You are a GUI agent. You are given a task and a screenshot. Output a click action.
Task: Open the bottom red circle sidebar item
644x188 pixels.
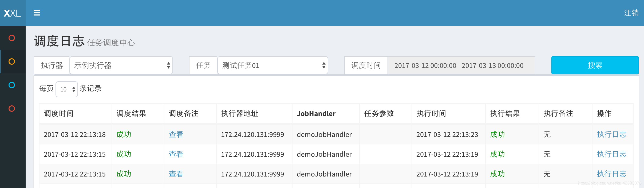pyautogui.click(x=12, y=109)
